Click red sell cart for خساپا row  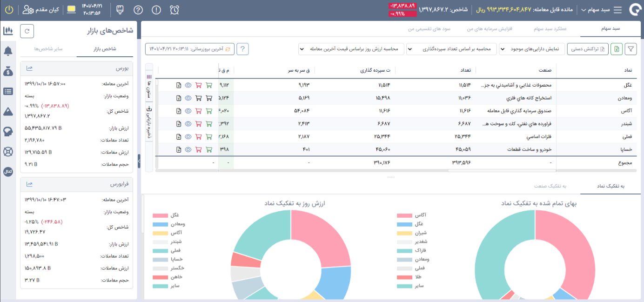coord(198,149)
